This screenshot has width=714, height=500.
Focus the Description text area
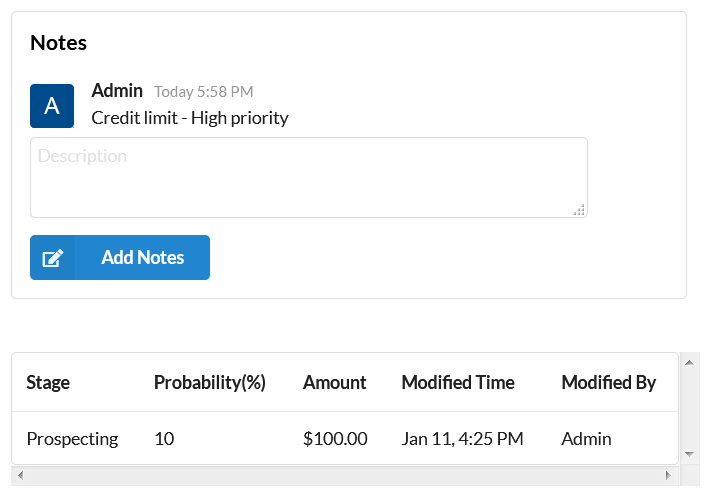[x=309, y=178]
